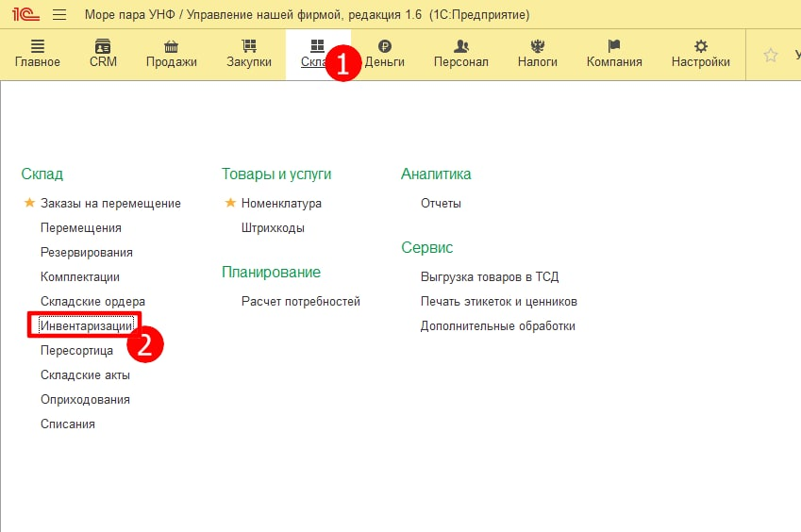Click the Налоги emblem icon

click(538, 46)
